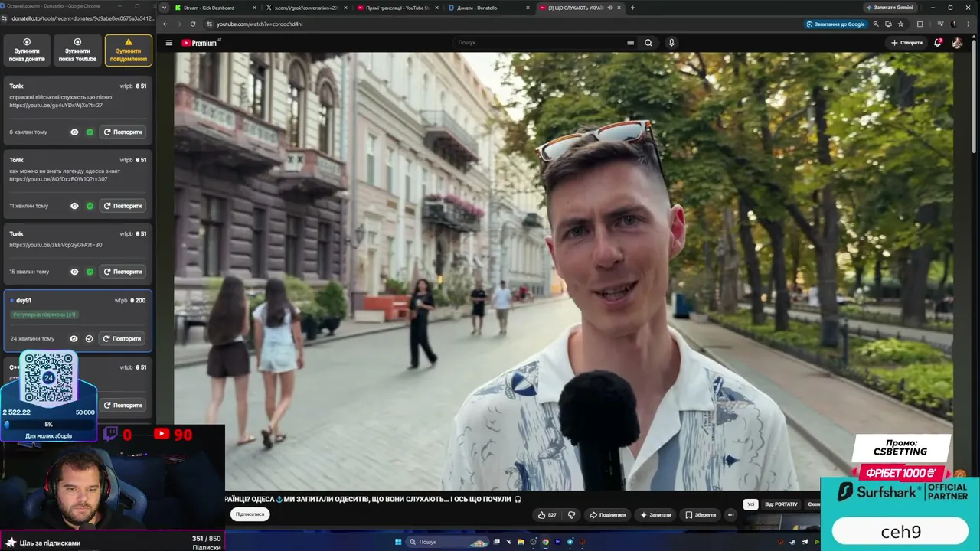Stop showing YouTube in Donatello
This screenshot has height=551, width=980.
click(77, 50)
